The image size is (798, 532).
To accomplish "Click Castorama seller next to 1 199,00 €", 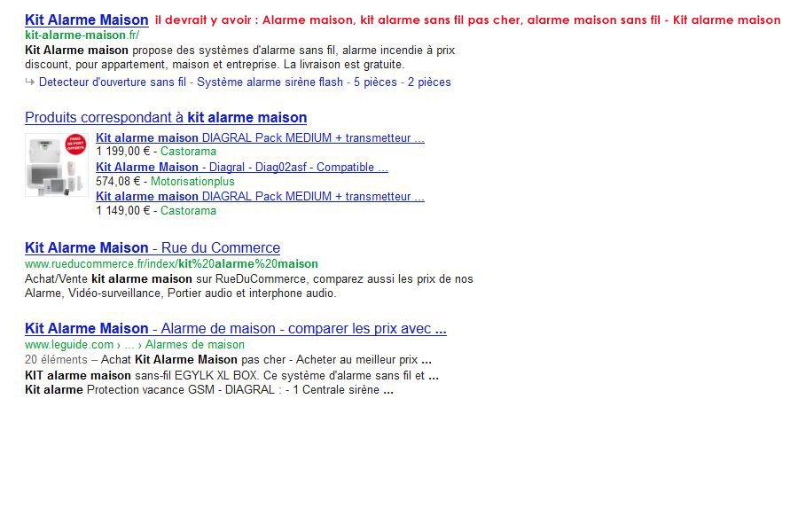I will click(188, 152).
